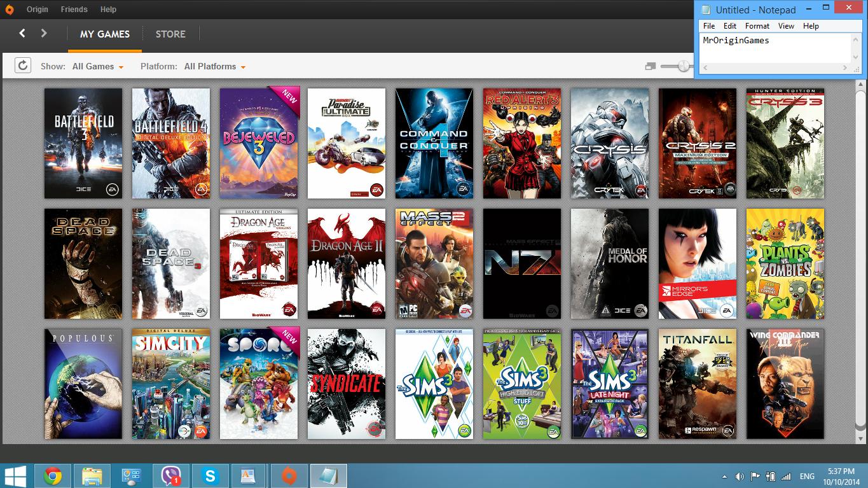Screen dimensions: 868x488
Task: Select the original Dead Space cover
Action: [x=83, y=263]
